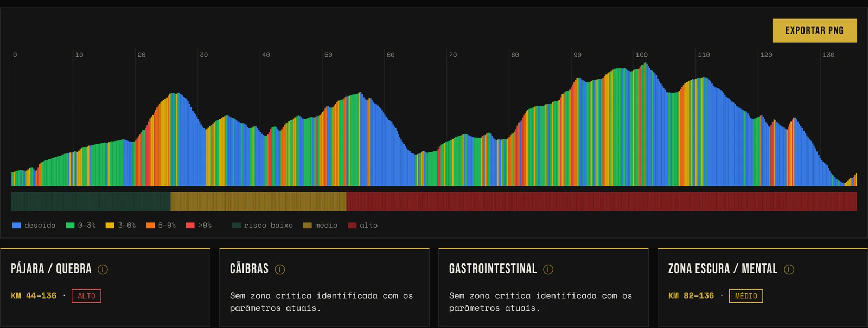This screenshot has height=328, width=868.
Task: Click the médio risk legend swatch
Action: coord(307,226)
